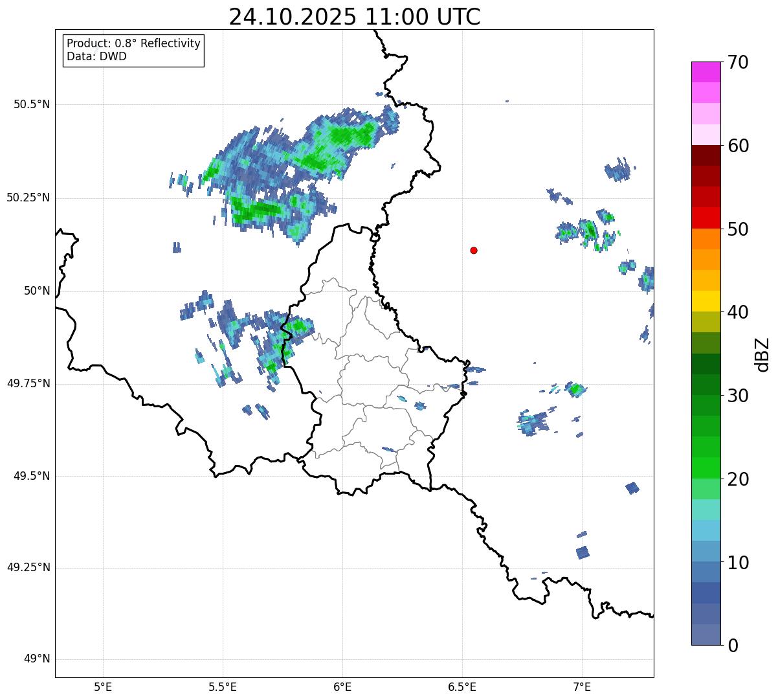
Task: Click the '49°N' latitude label
Action: click(x=37, y=659)
